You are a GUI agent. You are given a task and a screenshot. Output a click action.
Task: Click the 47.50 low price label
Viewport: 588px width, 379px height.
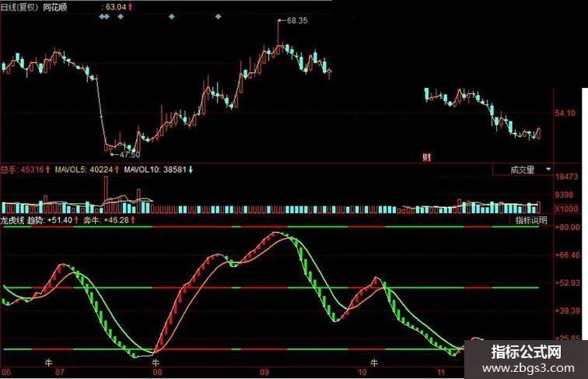[130, 154]
